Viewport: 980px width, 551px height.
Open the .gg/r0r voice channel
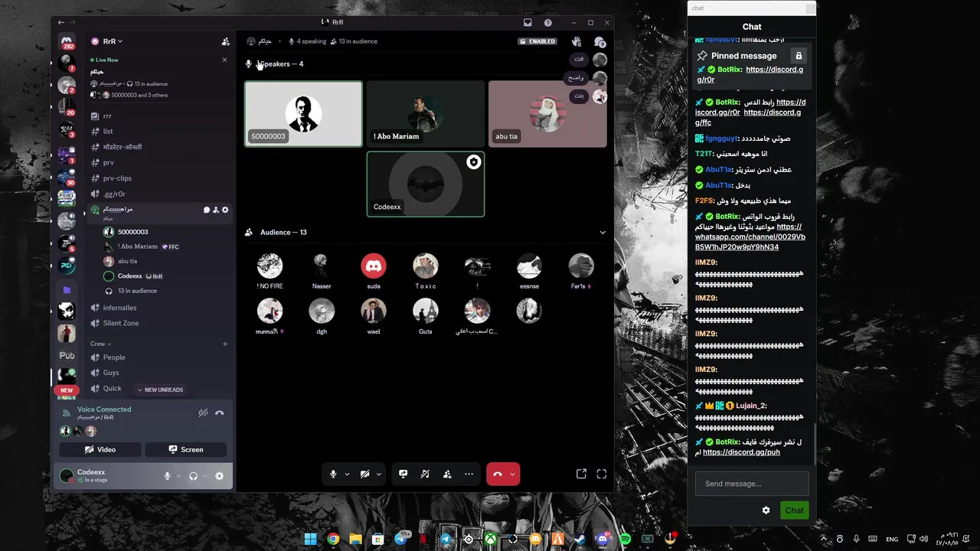coord(160,194)
